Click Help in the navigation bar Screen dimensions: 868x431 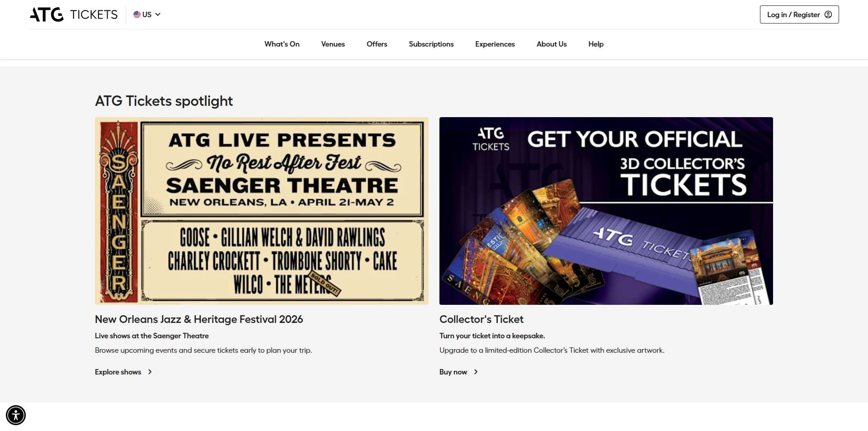(x=595, y=44)
